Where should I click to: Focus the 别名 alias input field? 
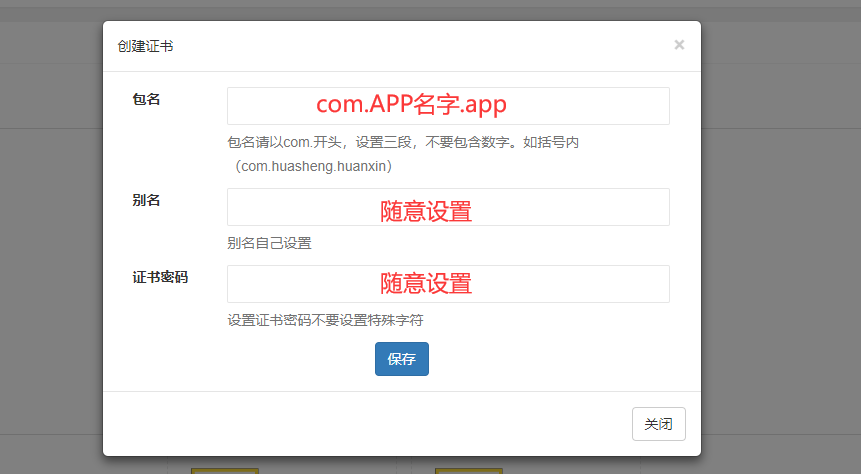448,207
